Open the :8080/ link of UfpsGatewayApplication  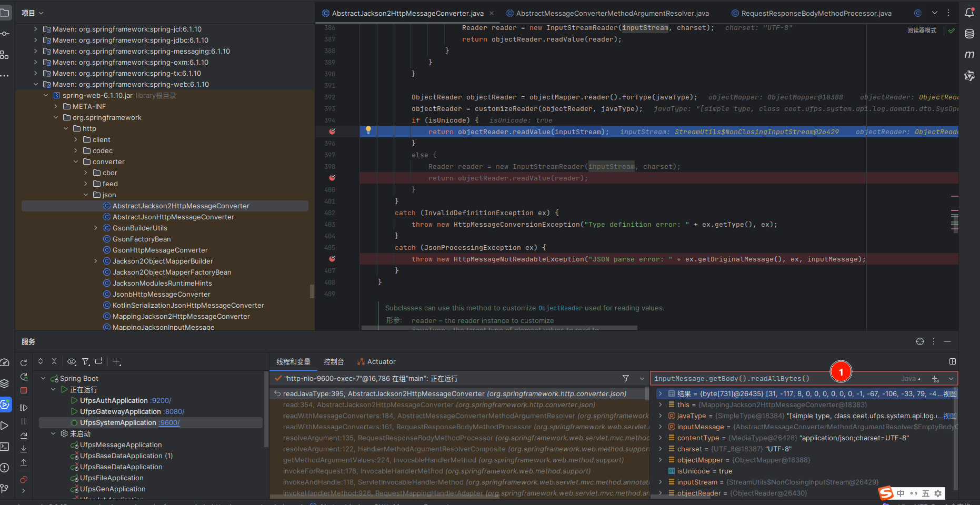(x=174, y=411)
